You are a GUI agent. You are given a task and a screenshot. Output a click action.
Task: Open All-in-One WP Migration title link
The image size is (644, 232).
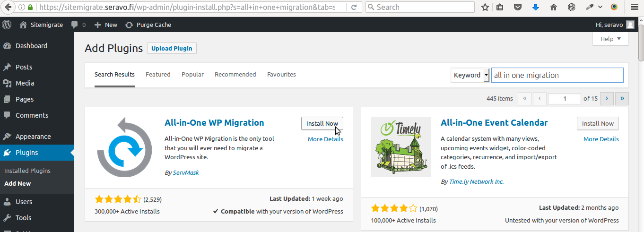(214, 123)
